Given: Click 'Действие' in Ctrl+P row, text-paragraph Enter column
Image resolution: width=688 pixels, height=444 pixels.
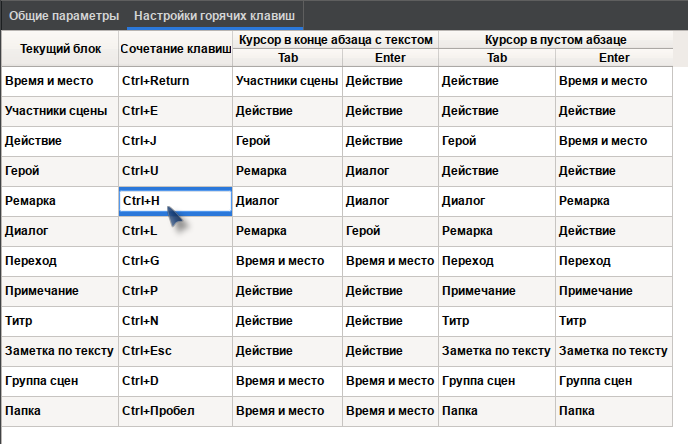Looking at the screenshot, I should 391,291.
